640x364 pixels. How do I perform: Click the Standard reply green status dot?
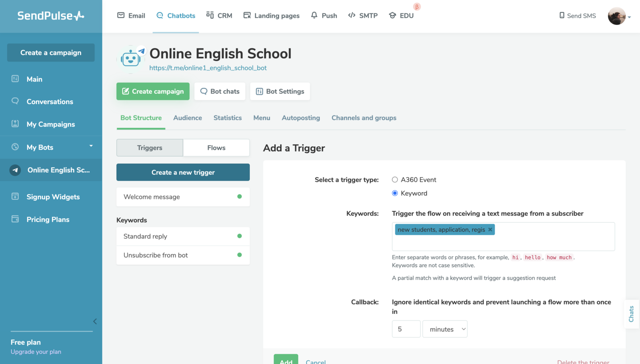240,236
